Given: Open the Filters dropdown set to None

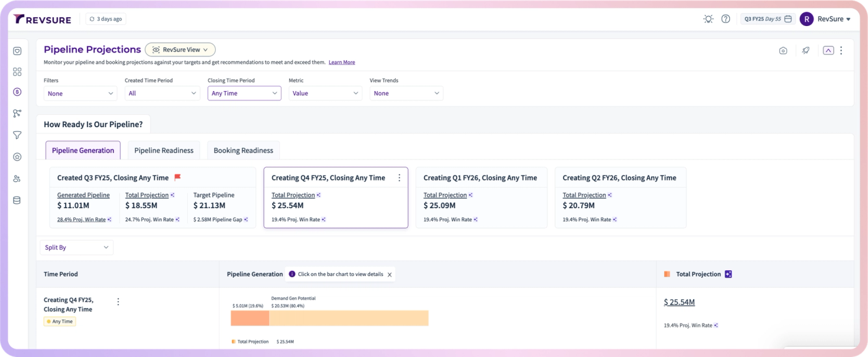Looking at the screenshot, I should tap(81, 93).
